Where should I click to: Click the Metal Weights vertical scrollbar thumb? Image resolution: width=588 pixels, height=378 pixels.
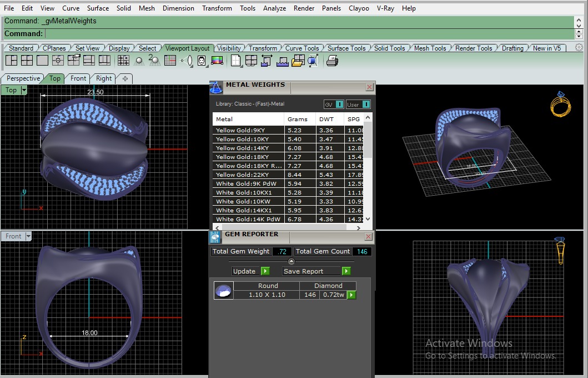[x=368, y=140]
